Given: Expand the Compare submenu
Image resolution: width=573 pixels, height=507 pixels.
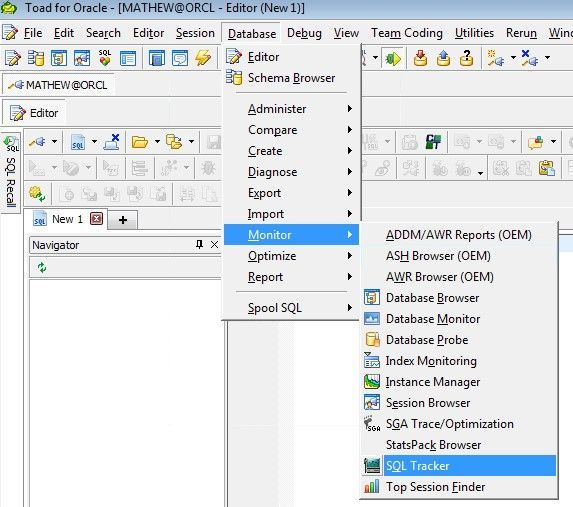Looking at the screenshot, I should point(291,130).
